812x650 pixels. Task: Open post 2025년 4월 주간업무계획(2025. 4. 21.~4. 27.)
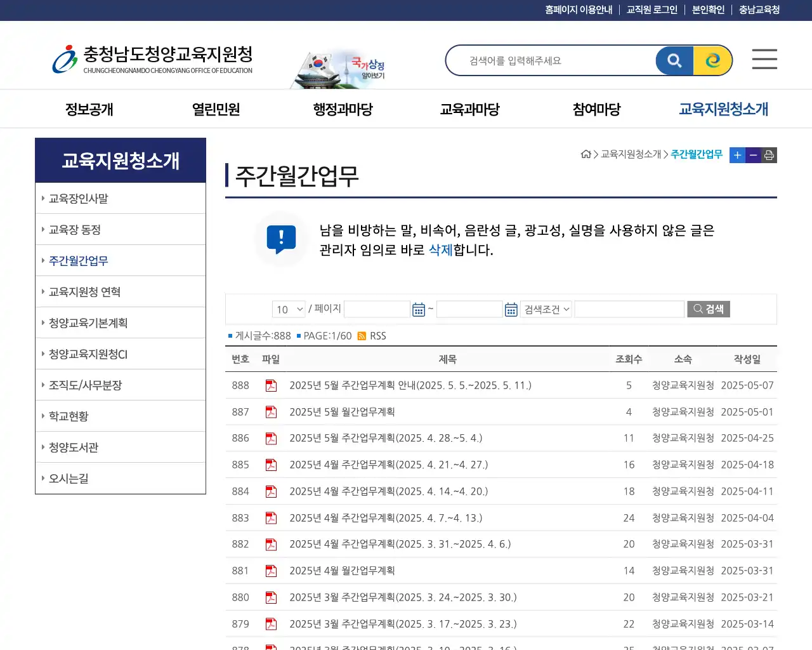(389, 465)
